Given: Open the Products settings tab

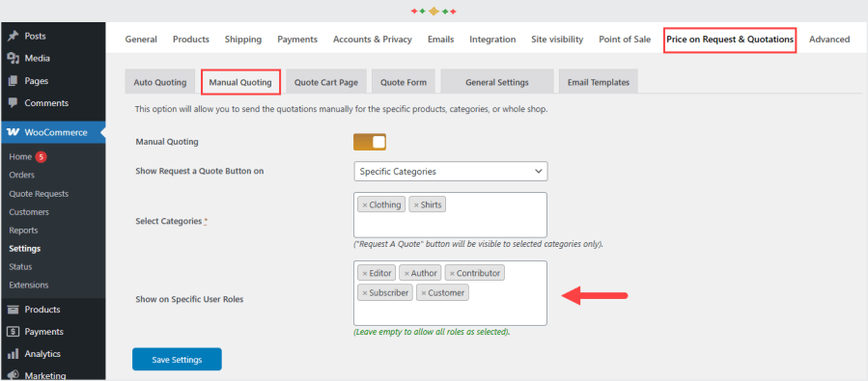Looking at the screenshot, I should coord(191,40).
